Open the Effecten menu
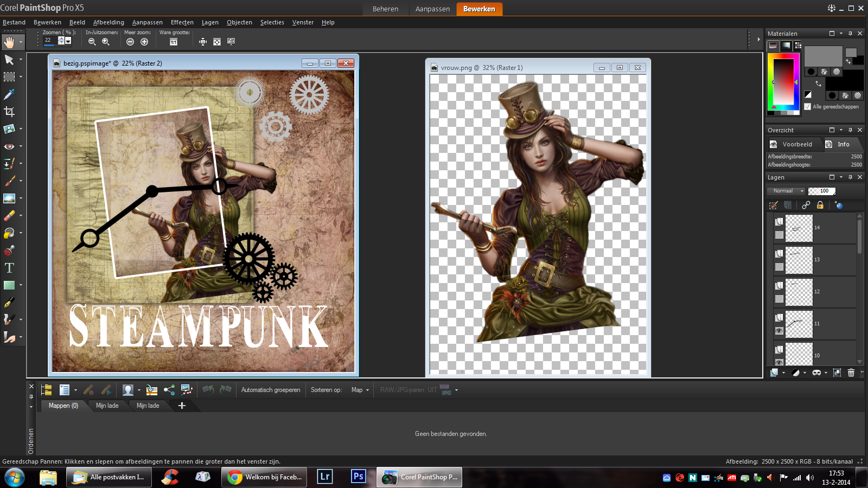Screen dimensions: 868x488 [182, 22]
